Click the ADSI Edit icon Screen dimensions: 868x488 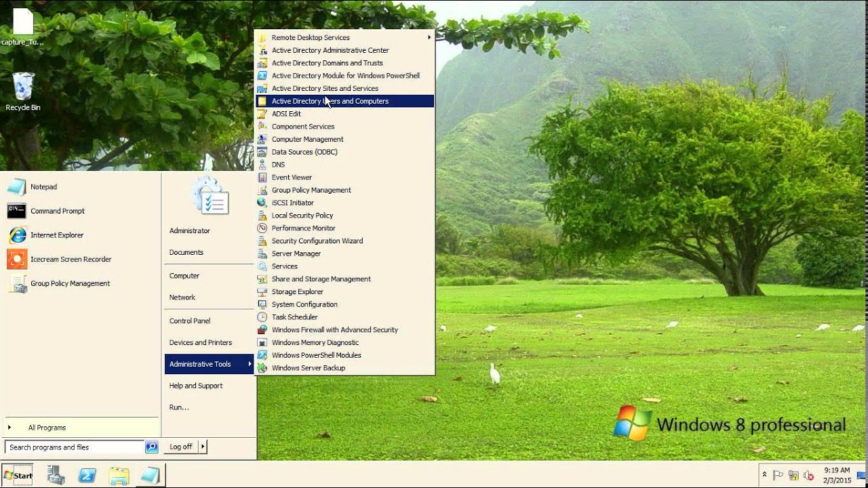[x=262, y=114]
